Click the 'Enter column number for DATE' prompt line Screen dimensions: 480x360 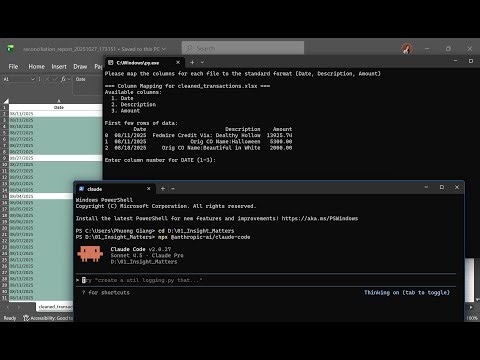(x=160, y=160)
